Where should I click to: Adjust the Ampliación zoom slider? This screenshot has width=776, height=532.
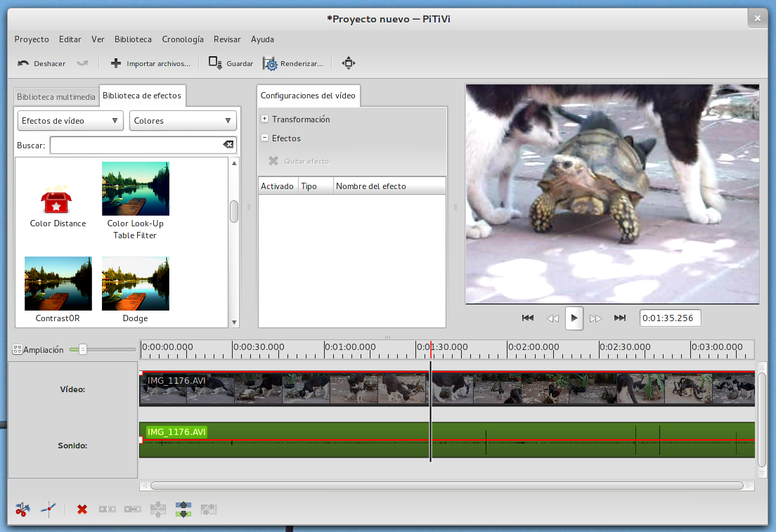point(83,349)
